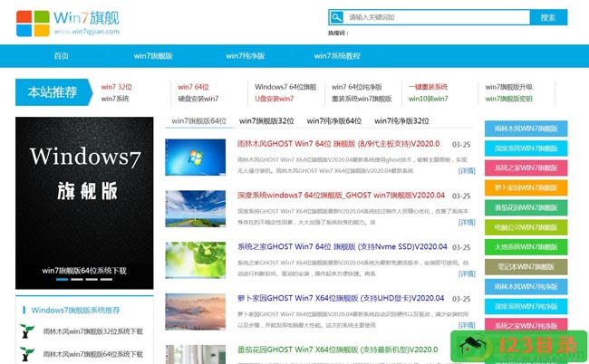This screenshot has height=364, width=589.
Task: Open the 深度系统windows7 windmill thumbnail
Action: 196,208
